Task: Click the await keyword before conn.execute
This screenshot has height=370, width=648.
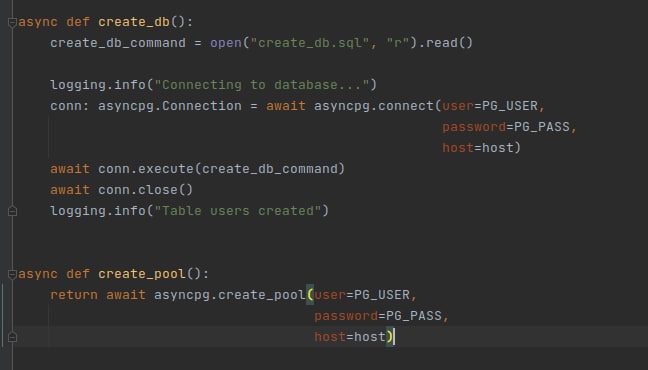Action: (x=70, y=169)
